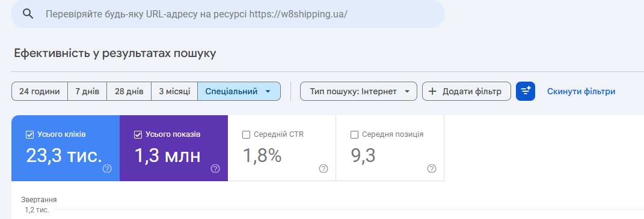
Task: Select the 7 днів range tab
Action: (x=87, y=91)
